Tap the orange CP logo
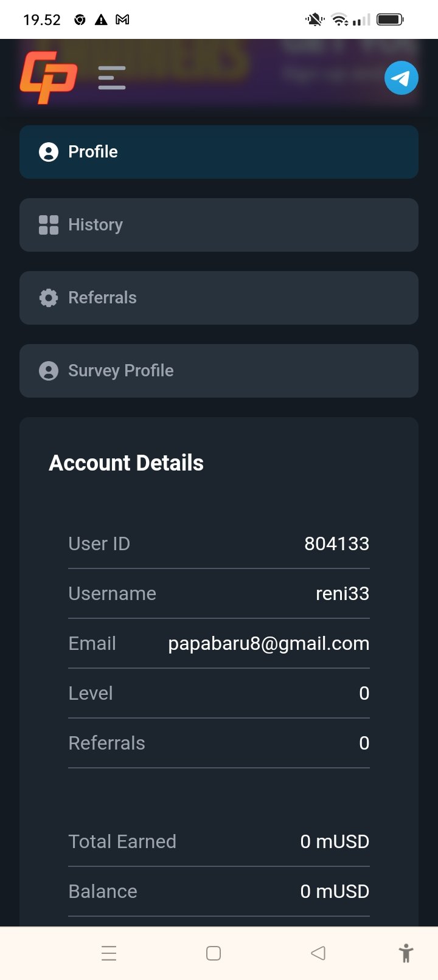438x980 pixels. 48,77
